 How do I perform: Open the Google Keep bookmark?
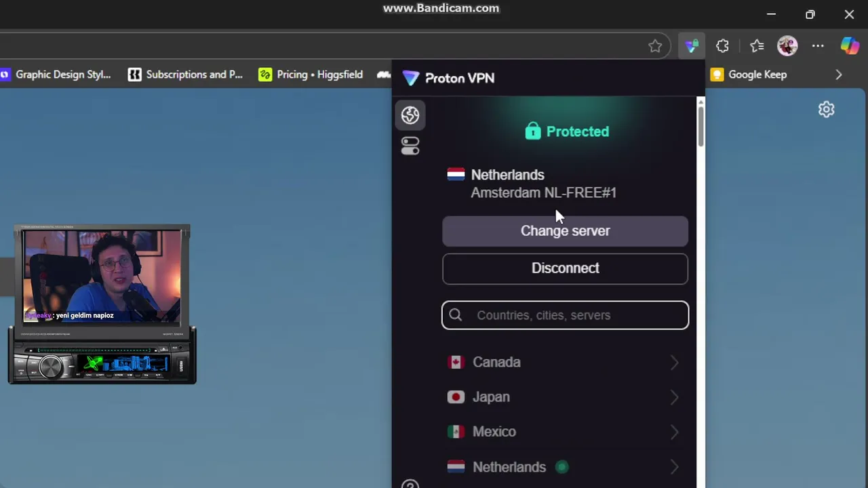pos(749,75)
